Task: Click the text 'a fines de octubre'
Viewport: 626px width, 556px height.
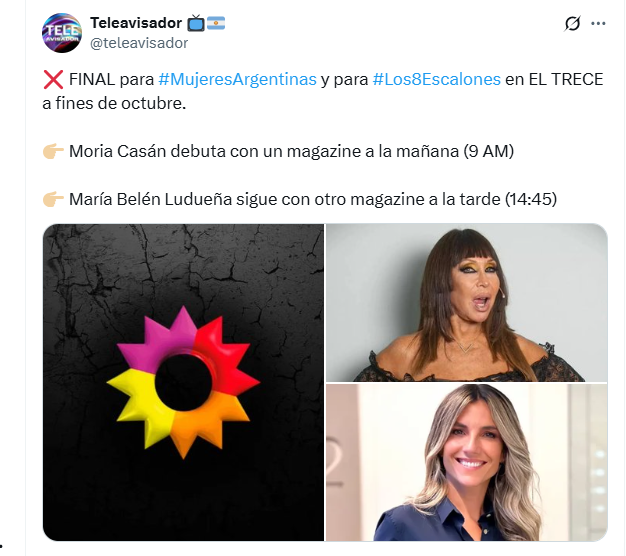Action: click(114, 103)
